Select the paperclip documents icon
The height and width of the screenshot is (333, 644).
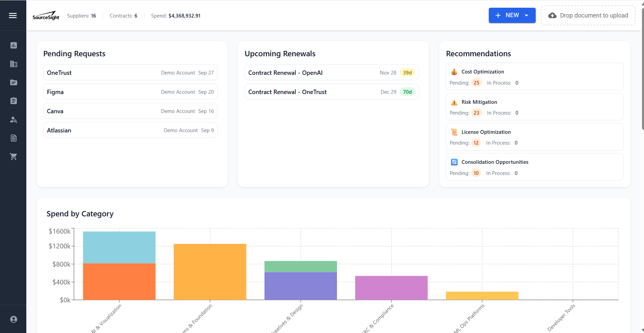[13, 138]
